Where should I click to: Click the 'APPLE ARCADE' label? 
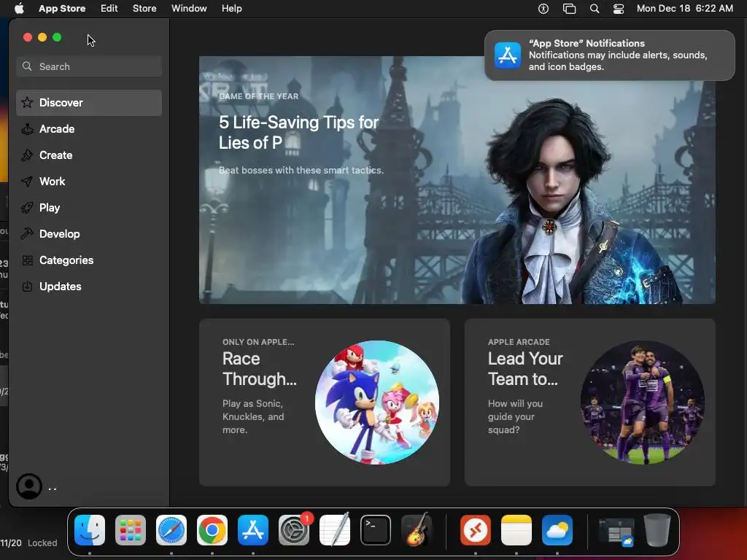pos(519,342)
